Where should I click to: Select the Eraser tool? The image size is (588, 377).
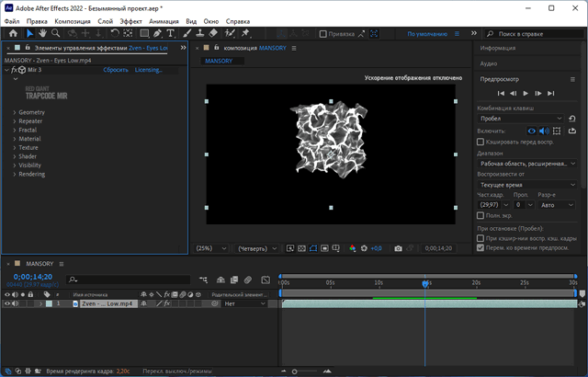tap(213, 33)
